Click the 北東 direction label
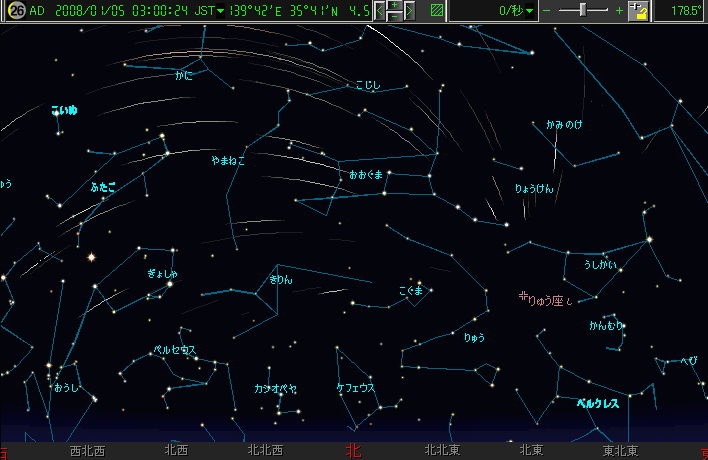Viewport: 708px width, 460px height. click(x=530, y=451)
